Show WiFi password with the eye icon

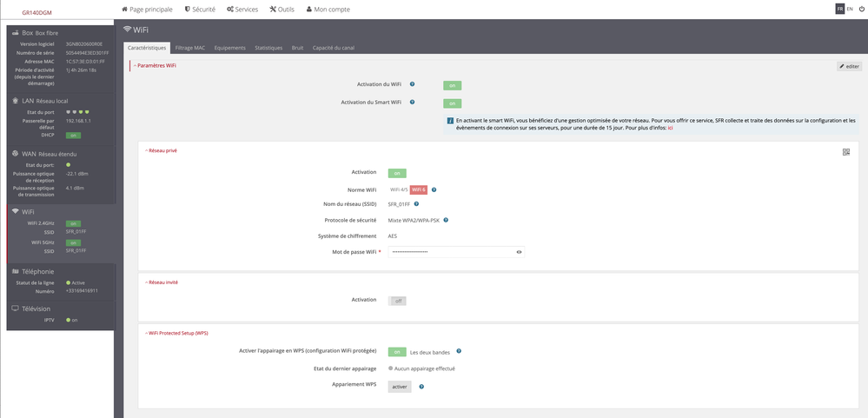click(519, 252)
